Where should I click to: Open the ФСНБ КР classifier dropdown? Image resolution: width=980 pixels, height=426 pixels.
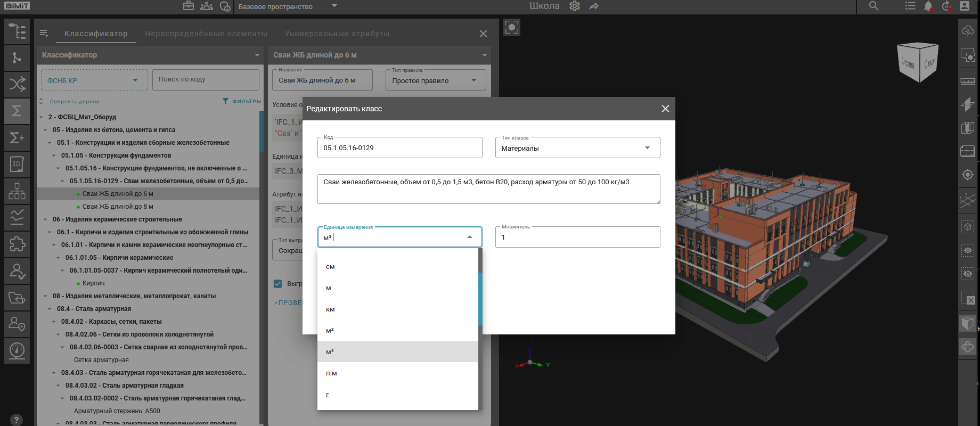click(x=94, y=80)
